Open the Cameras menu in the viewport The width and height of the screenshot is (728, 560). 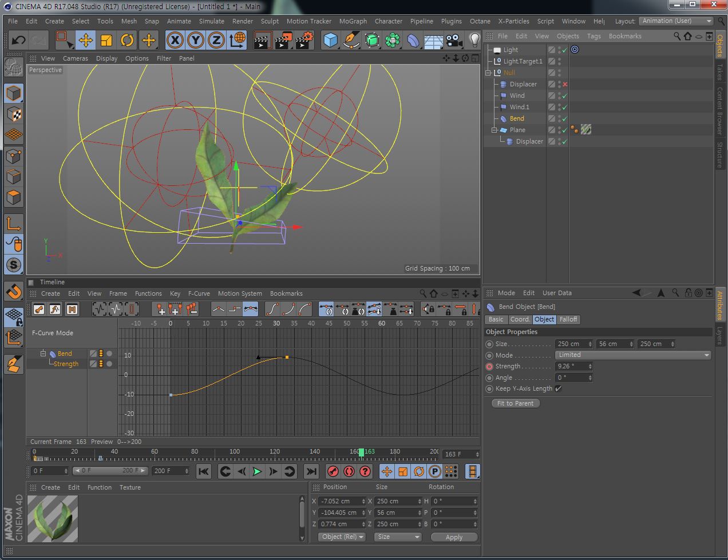pyautogui.click(x=76, y=58)
